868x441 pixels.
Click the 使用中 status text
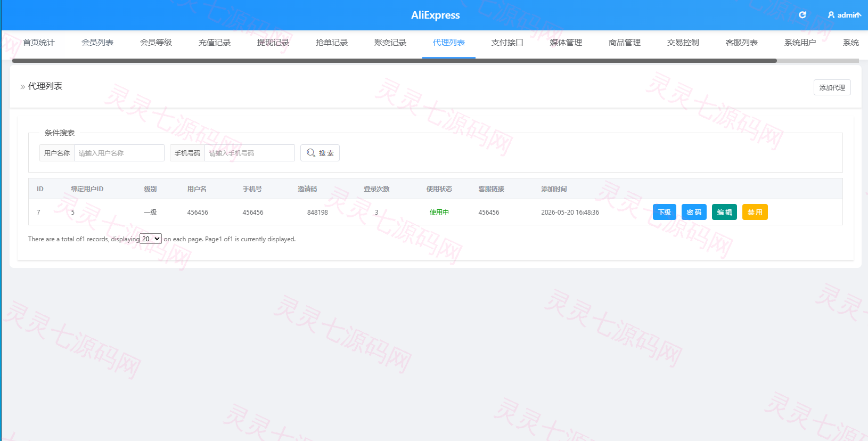[x=439, y=212]
